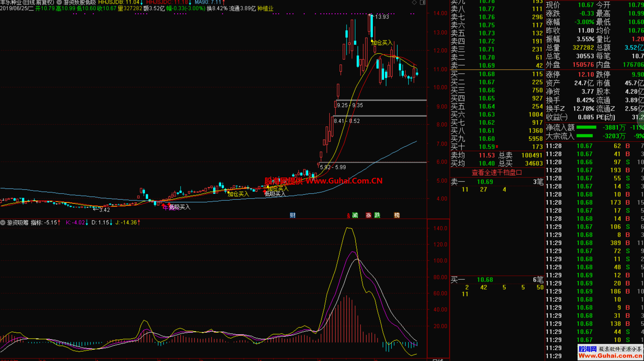Click the 外盘 150576 value
The height and width of the screenshot is (361, 644).
pos(583,65)
